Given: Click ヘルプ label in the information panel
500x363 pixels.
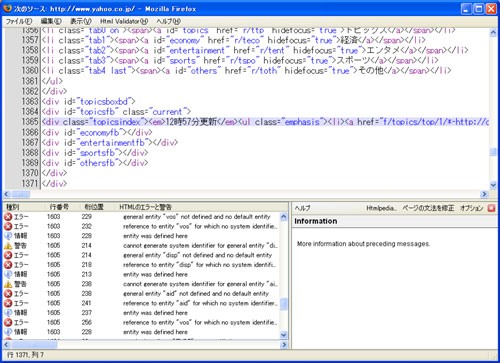Looking at the screenshot, I should 302,208.
